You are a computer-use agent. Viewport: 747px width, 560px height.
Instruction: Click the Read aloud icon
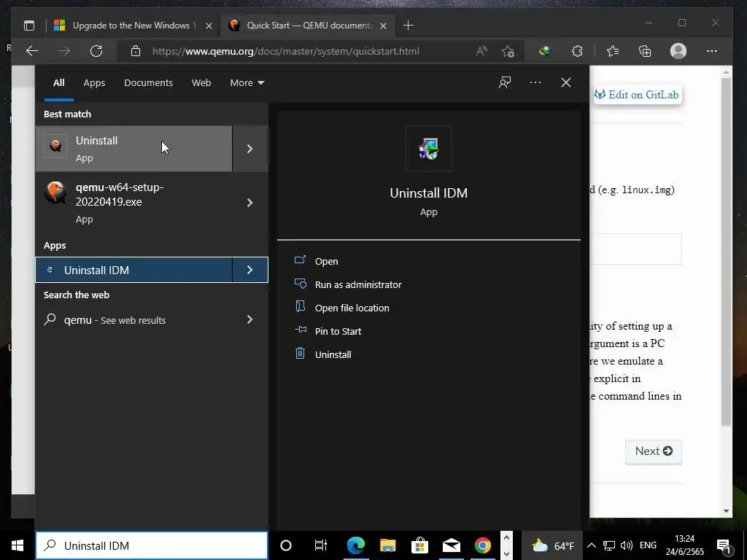click(481, 51)
